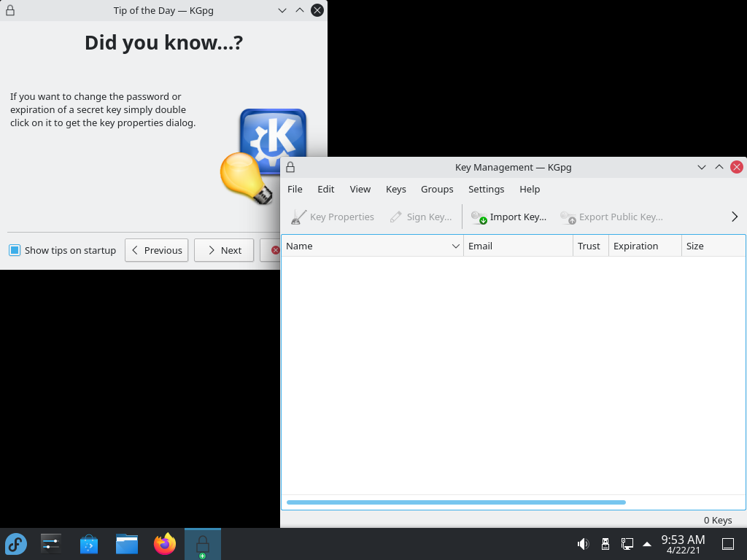Click the lock icon in Tip of the Day titlebar
747x560 pixels.
point(10,10)
